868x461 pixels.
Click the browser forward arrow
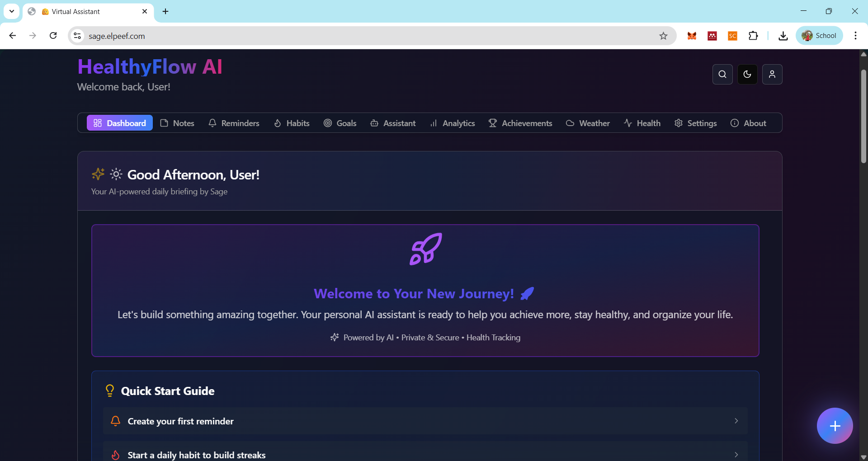(33, 36)
